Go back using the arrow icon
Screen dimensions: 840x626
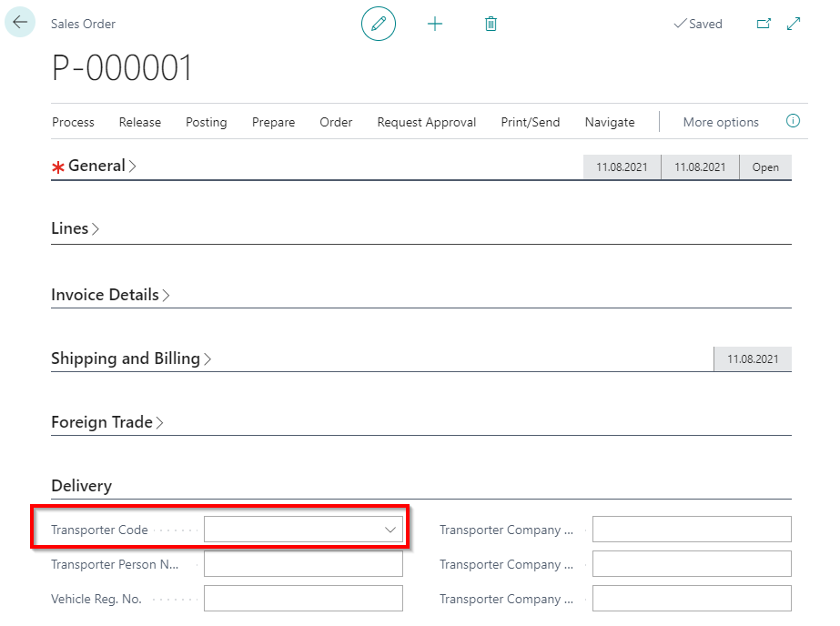(20, 23)
